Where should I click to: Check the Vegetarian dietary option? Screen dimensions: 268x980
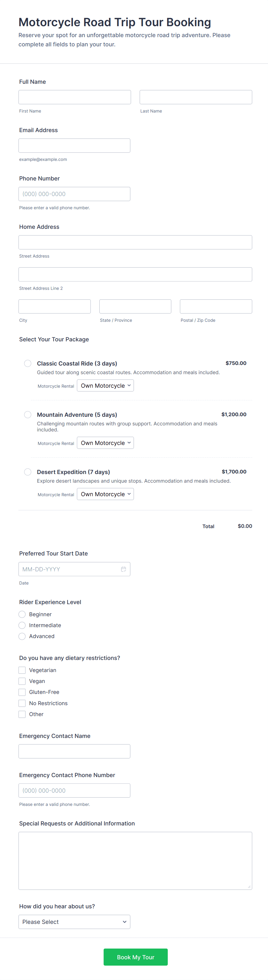tap(22, 670)
